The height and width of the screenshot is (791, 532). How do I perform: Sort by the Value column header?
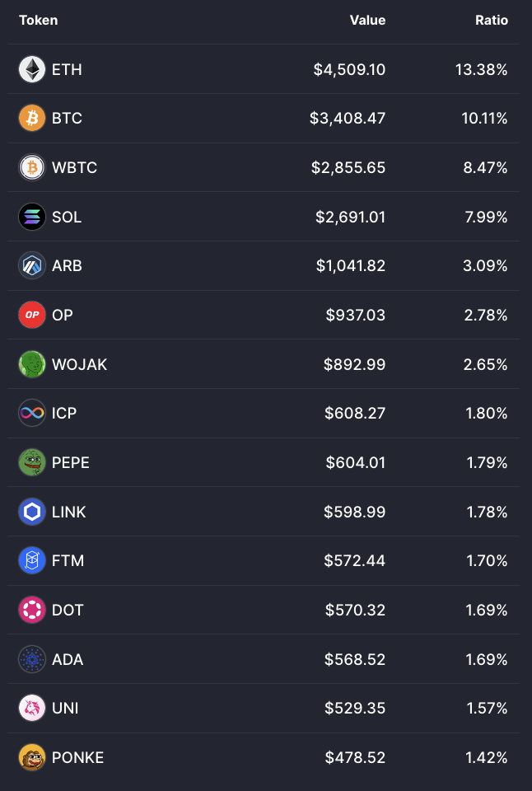[367, 20]
